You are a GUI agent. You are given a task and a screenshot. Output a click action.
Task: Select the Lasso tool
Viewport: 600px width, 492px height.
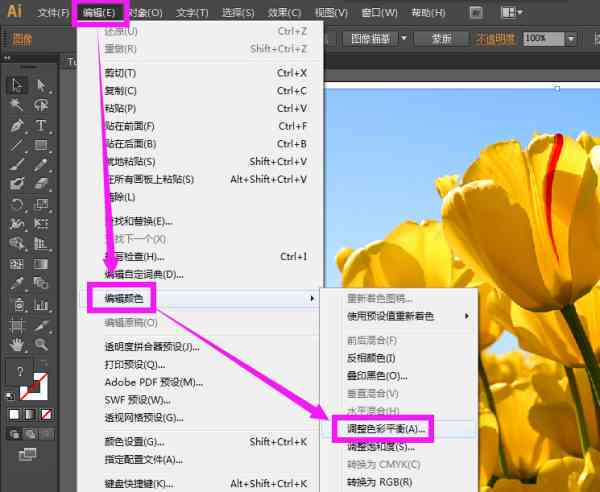(x=41, y=104)
